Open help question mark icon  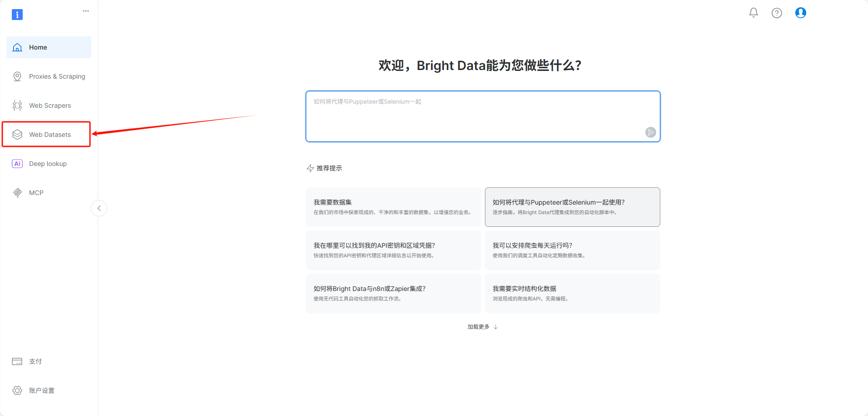point(777,13)
